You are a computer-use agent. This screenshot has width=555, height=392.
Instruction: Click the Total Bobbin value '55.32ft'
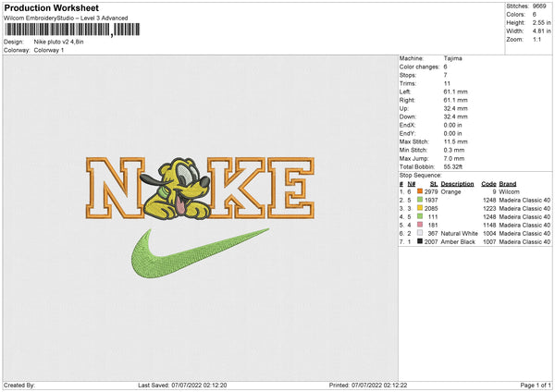click(453, 166)
